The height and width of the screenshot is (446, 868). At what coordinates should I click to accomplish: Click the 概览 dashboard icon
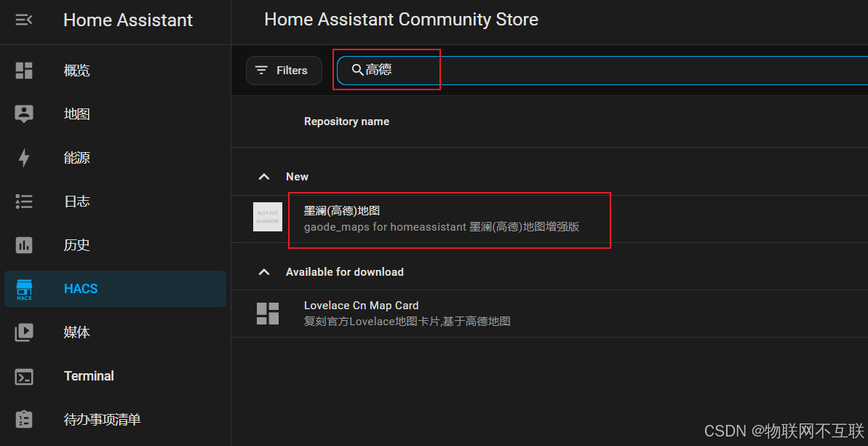click(24, 71)
